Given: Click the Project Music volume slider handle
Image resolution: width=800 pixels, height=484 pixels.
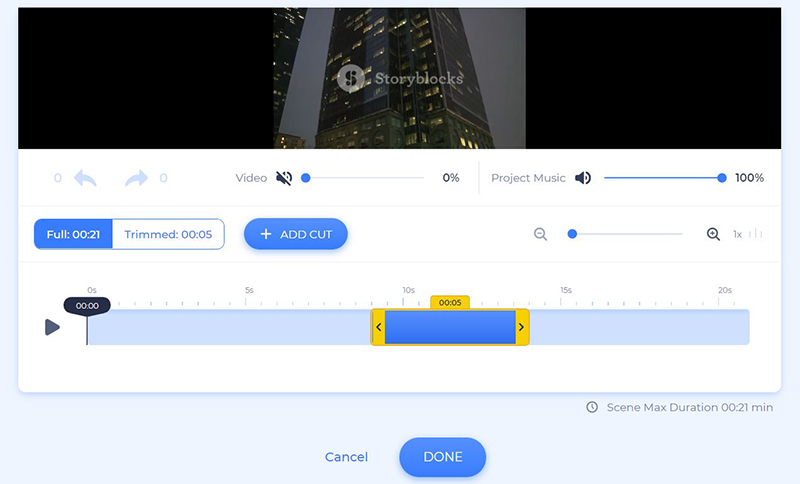Looking at the screenshot, I should [x=721, y=178].
